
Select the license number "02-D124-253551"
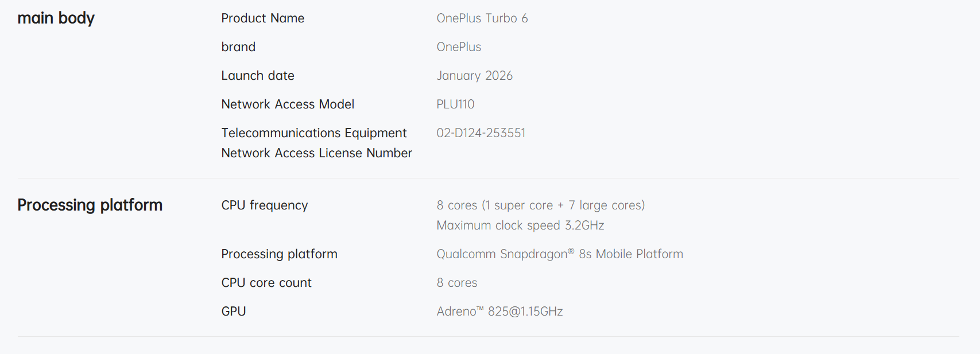click(x=481, y=133)
